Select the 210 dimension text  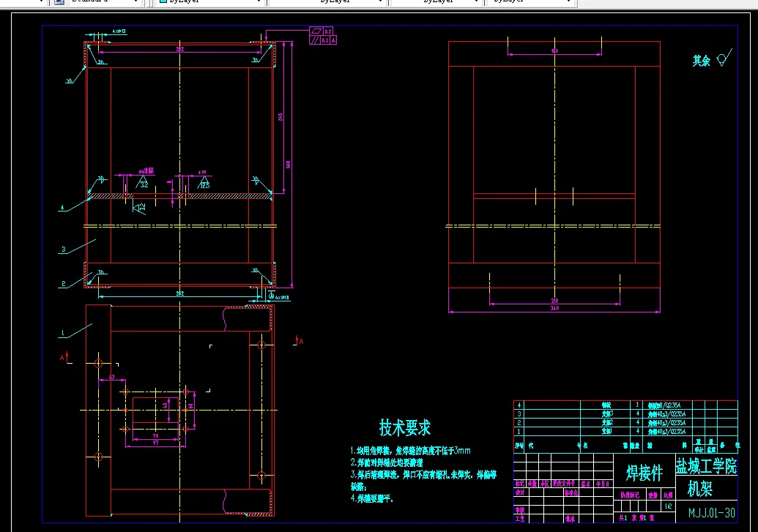tap(554, 301)
